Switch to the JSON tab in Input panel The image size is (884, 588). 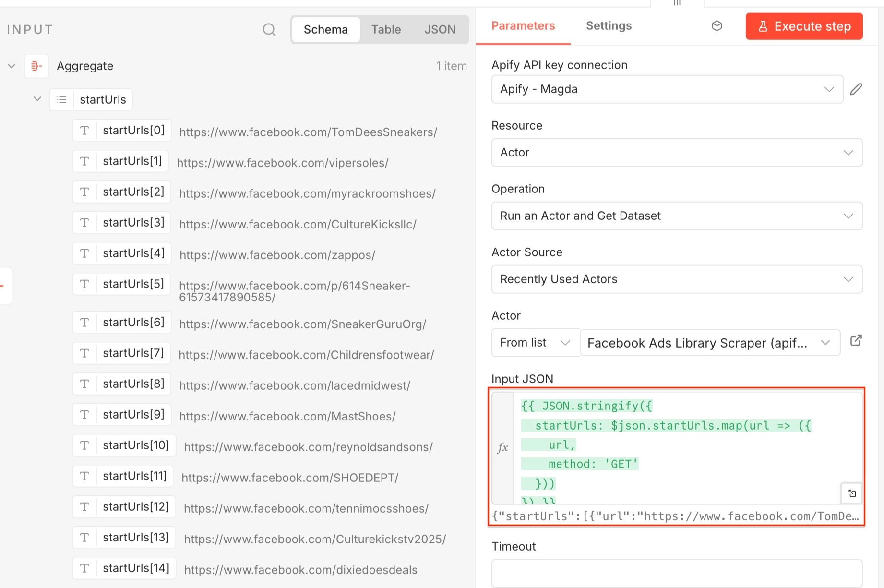[x=440, y=29]
